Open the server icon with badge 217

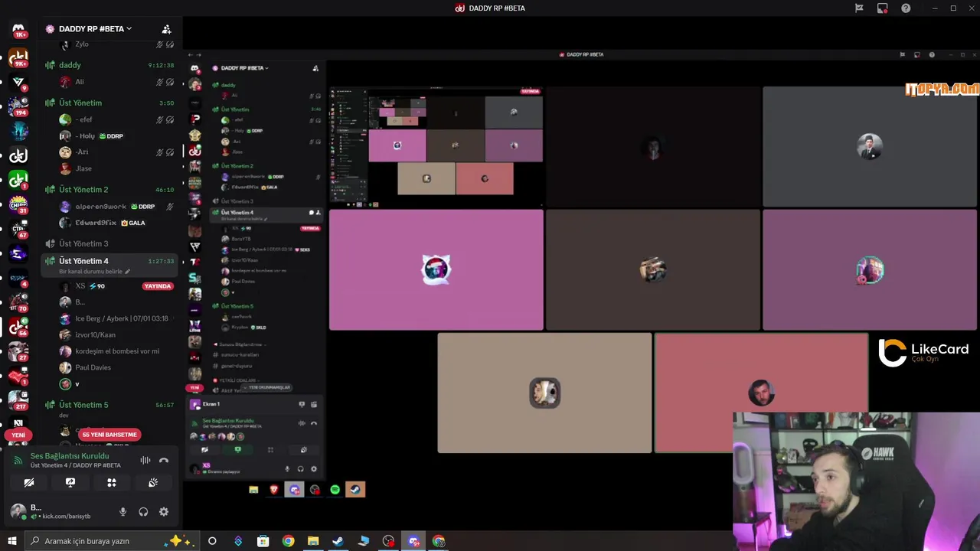pyautogui.click(x=18, y=400)
